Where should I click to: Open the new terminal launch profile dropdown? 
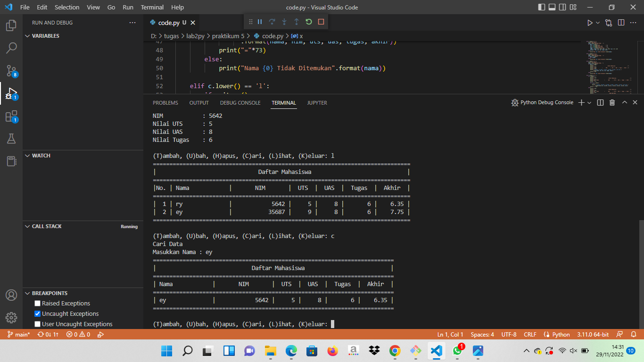[x=590, y=102]
